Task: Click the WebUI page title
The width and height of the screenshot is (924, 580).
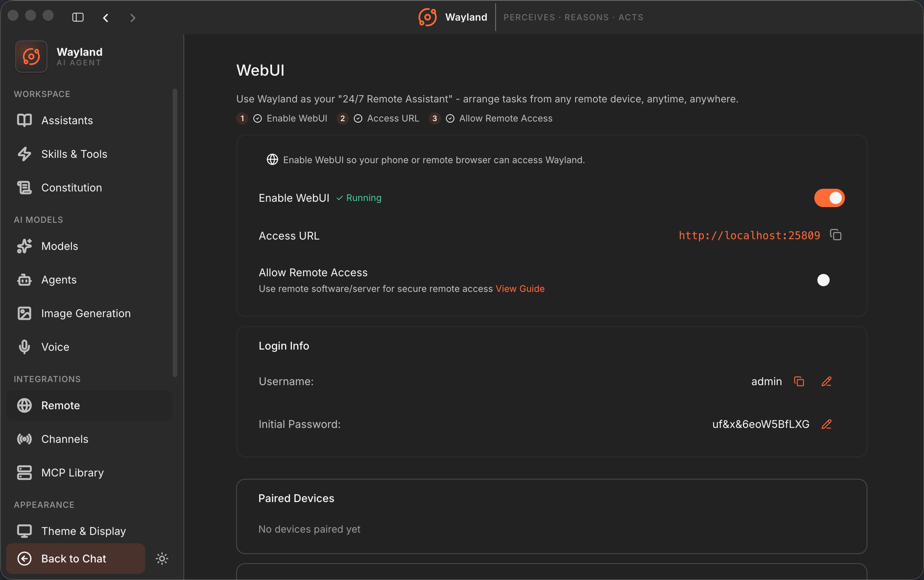Action: 260,70
